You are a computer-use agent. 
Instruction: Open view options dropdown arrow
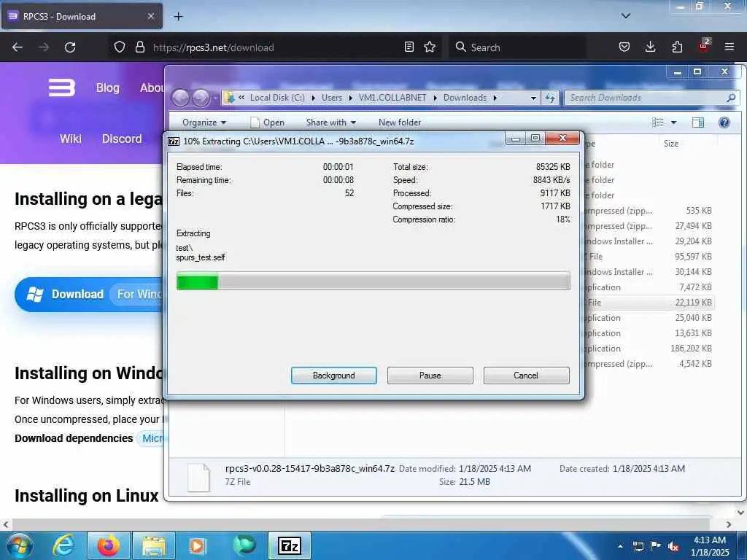[x=673, y=122]
